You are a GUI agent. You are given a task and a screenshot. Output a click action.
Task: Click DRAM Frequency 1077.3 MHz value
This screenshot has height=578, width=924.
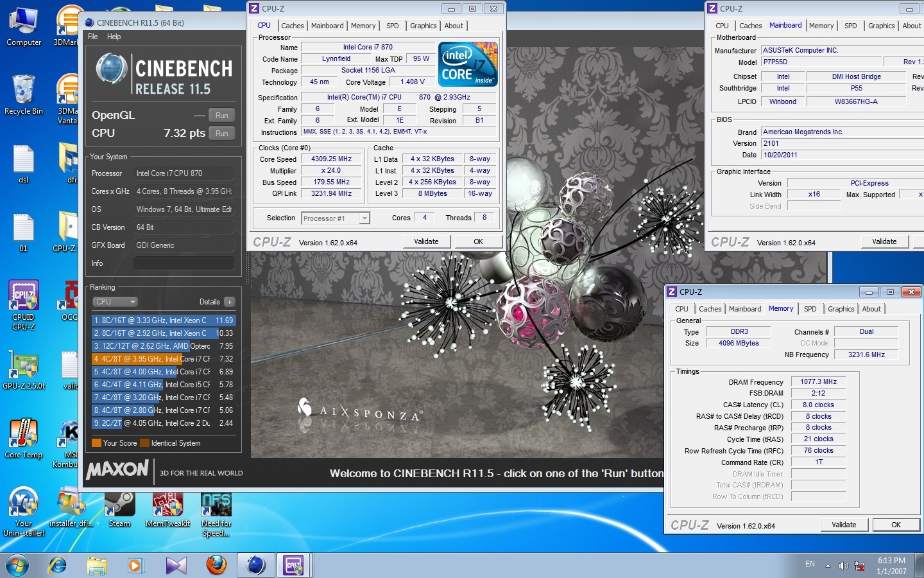[819, 381]
